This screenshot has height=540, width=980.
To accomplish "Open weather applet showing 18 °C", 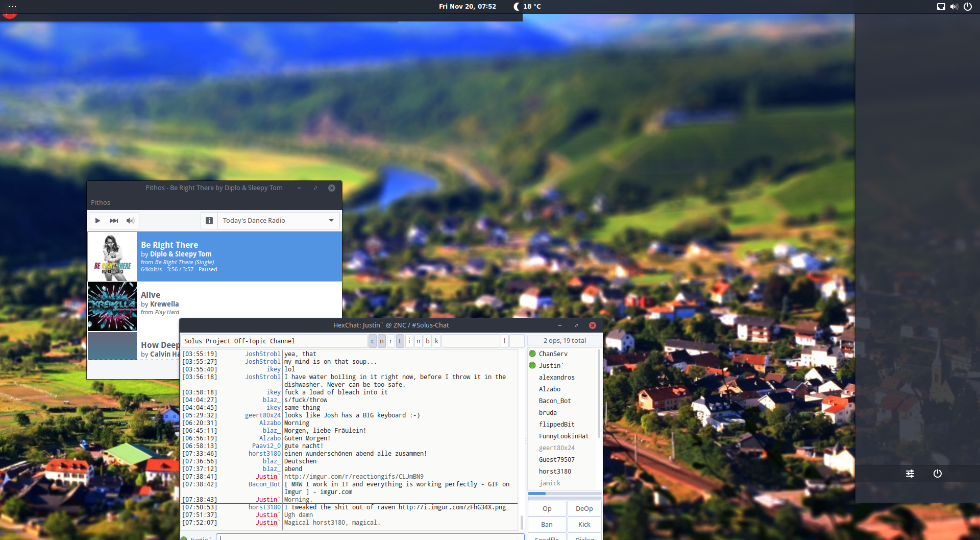I will point(527,7).
